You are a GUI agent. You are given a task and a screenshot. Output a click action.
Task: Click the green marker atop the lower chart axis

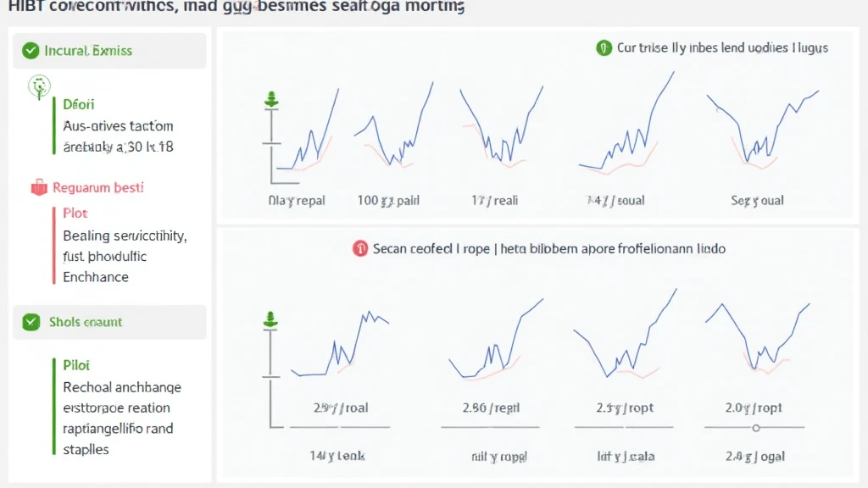point(271,320)
